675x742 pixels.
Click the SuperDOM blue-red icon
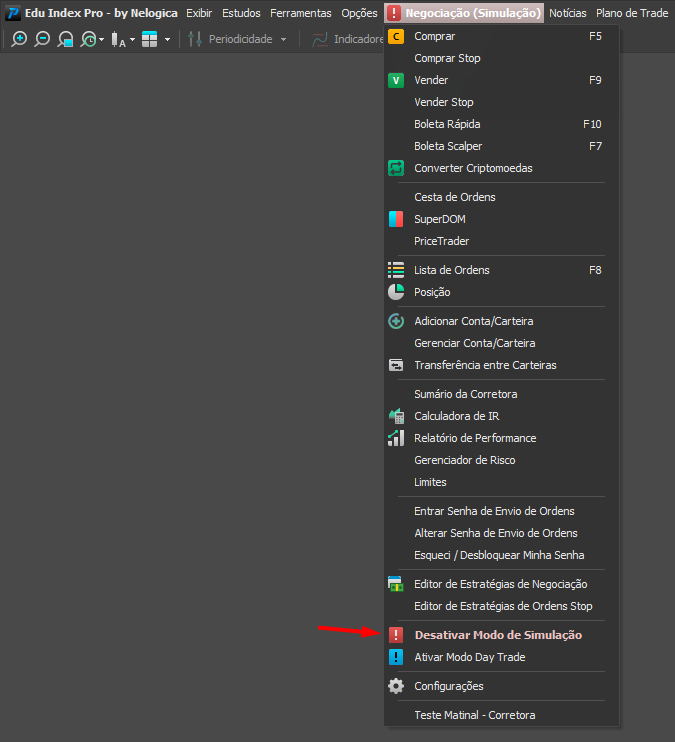396,219
